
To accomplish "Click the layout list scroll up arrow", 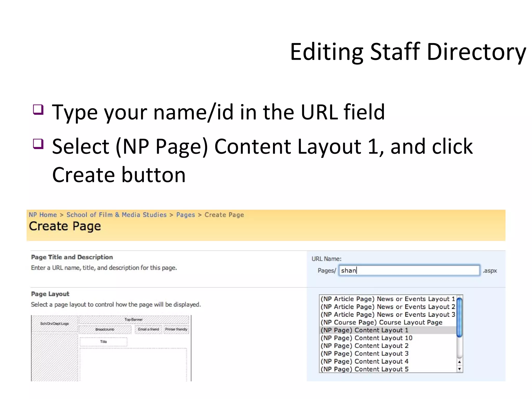I will (460, 362).
